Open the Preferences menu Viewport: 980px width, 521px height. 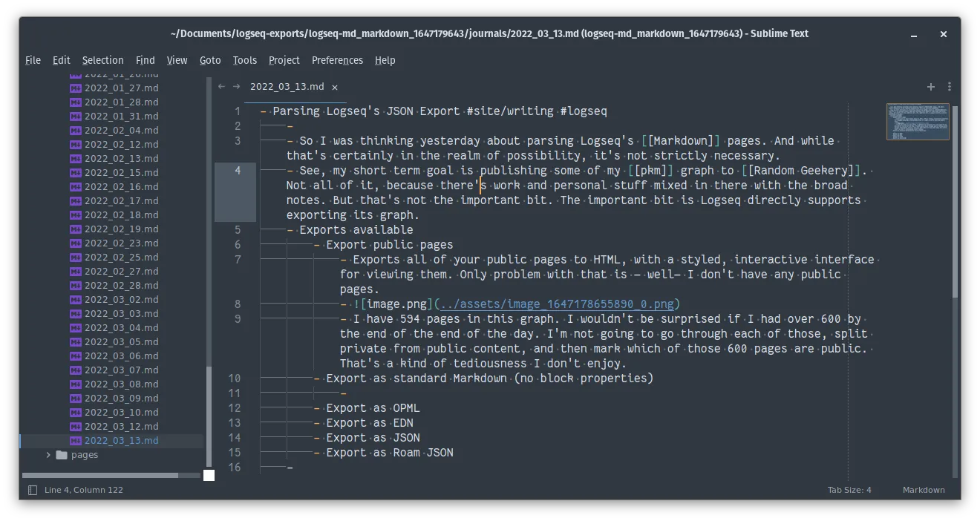(337, 60)
